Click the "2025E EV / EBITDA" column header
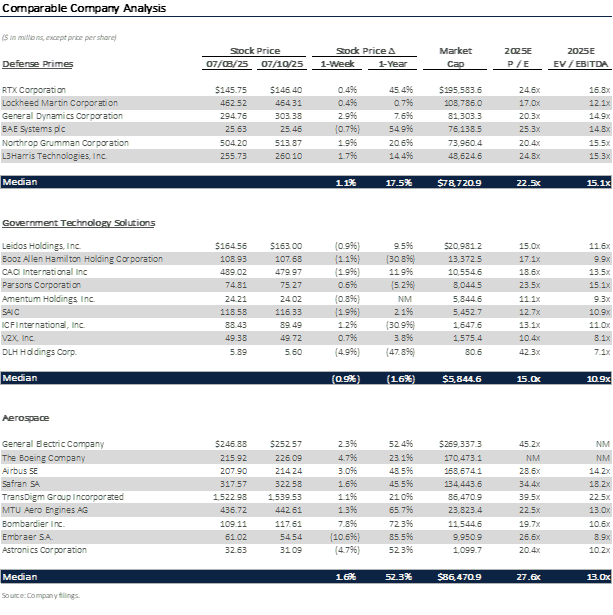Screen dimensions: 613x615 (580, 57)
